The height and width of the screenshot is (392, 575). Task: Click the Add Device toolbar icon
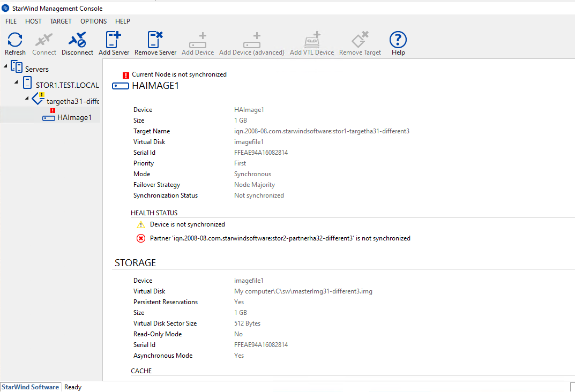198,40
